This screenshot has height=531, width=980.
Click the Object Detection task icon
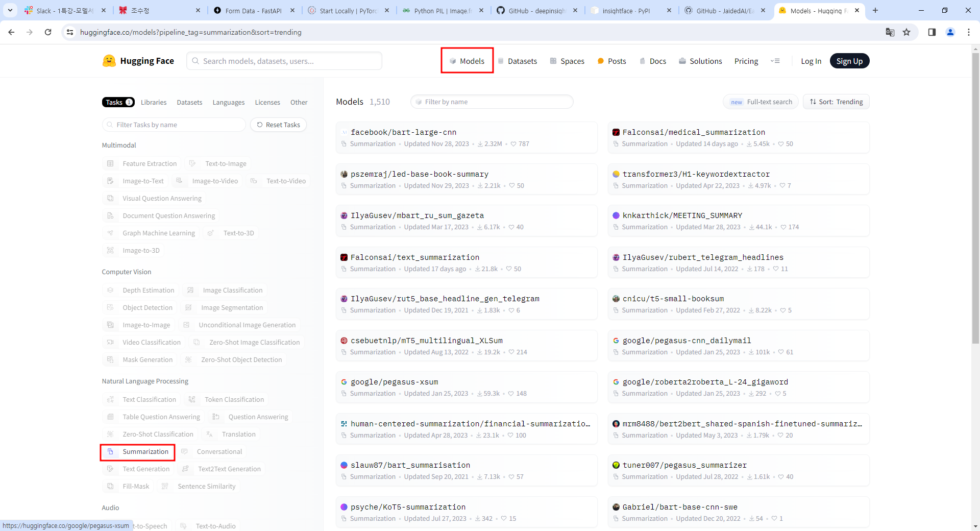pyautogui.click(x=110, y=307)
